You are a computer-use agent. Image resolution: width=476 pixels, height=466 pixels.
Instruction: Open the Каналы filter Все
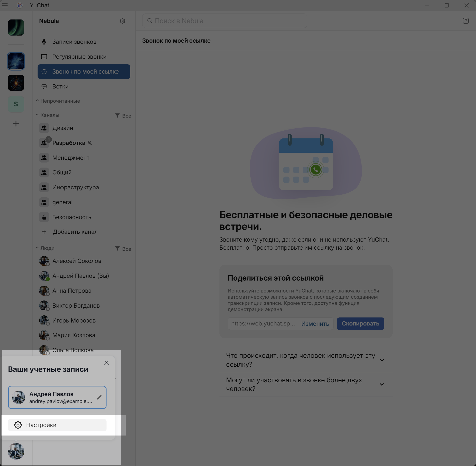pyautogui.click(x=123, y=116)
